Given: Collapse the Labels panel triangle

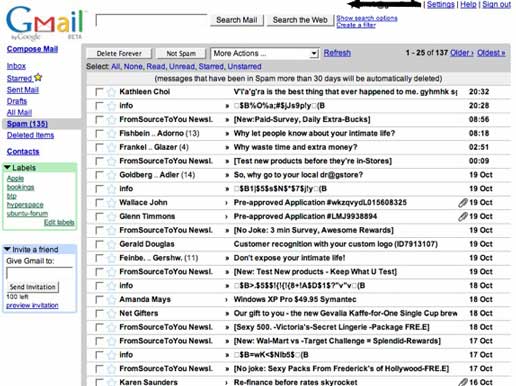Looking at the screenshot, I should 7,167.
